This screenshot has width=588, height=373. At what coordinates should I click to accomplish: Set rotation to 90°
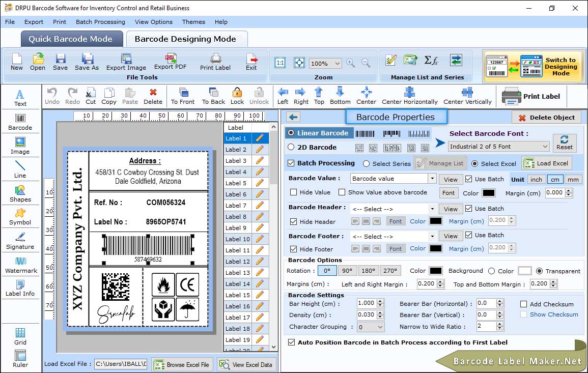point(347,271)
